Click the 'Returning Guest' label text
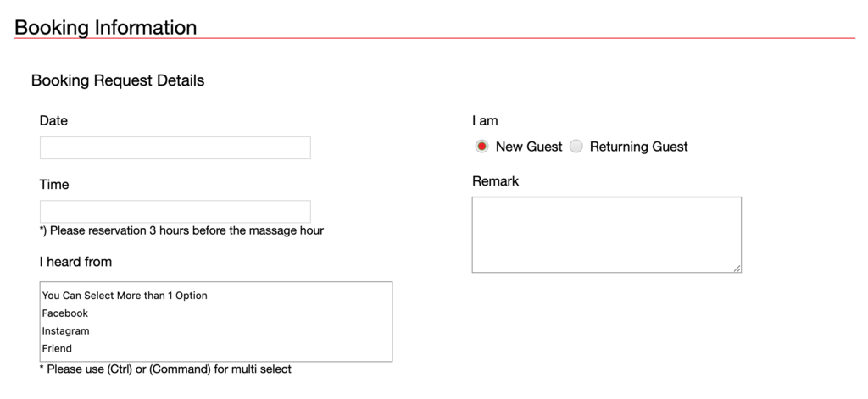 pos(639,147)
